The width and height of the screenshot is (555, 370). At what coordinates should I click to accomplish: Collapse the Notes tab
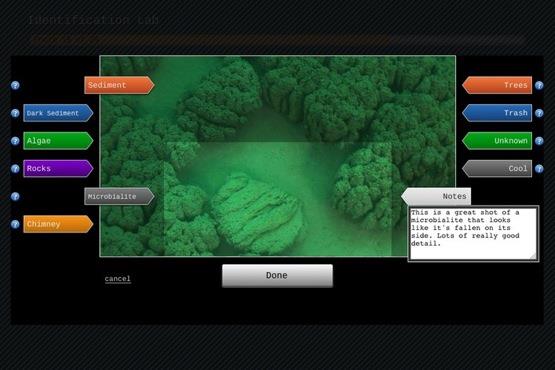[x=436, y=197]
